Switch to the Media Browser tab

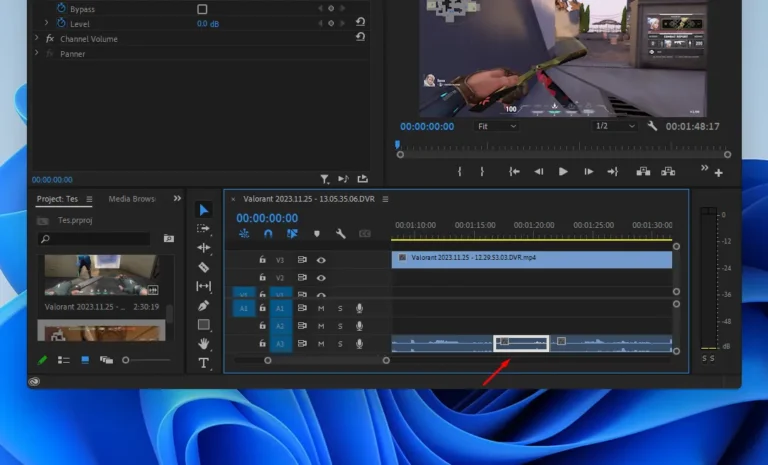click(132, 199)
